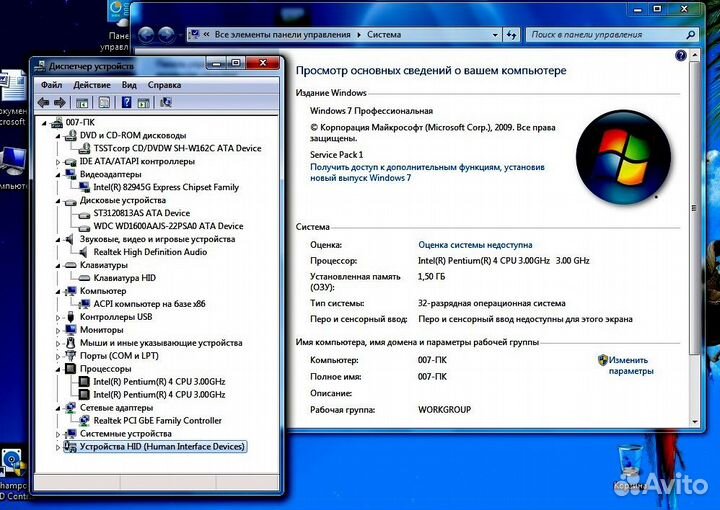Select the 007-ПК root node

click(x=80, y=122)
